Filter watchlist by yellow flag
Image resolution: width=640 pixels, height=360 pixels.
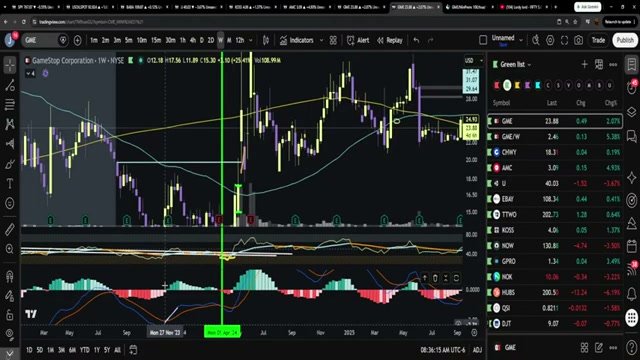(517, 85)
